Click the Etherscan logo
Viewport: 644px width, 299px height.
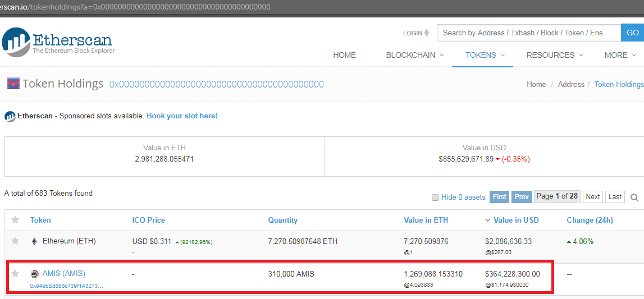(58, 42)
